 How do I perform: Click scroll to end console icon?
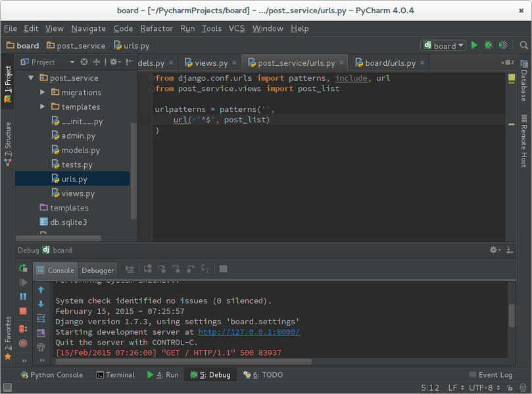41,333
